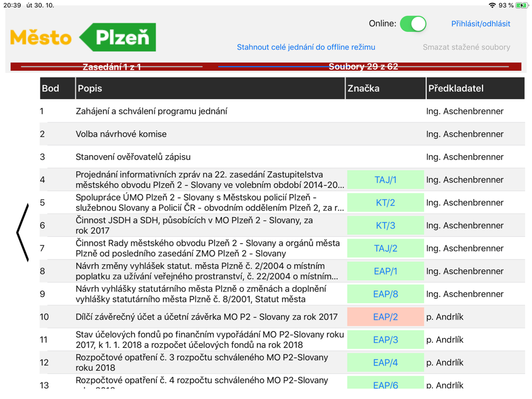Open the EAP/4 document tag
Viewport: 532px width, 399px height.
coord(385,363)
